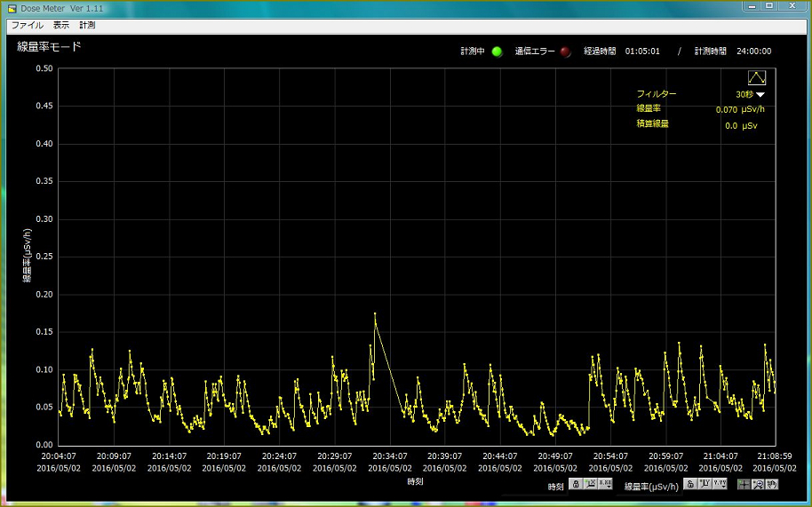Open the フィルター 30秒 dropdown

[x=760, y=94]
